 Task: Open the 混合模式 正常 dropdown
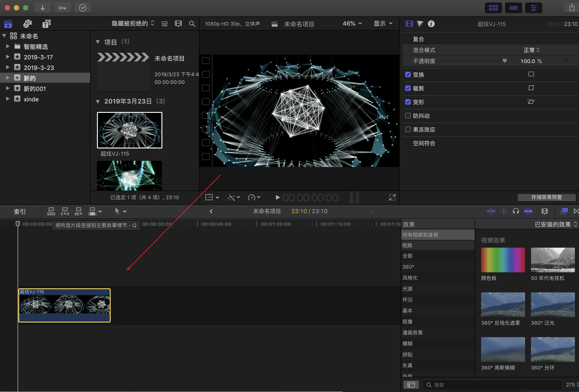click(531, 50)
